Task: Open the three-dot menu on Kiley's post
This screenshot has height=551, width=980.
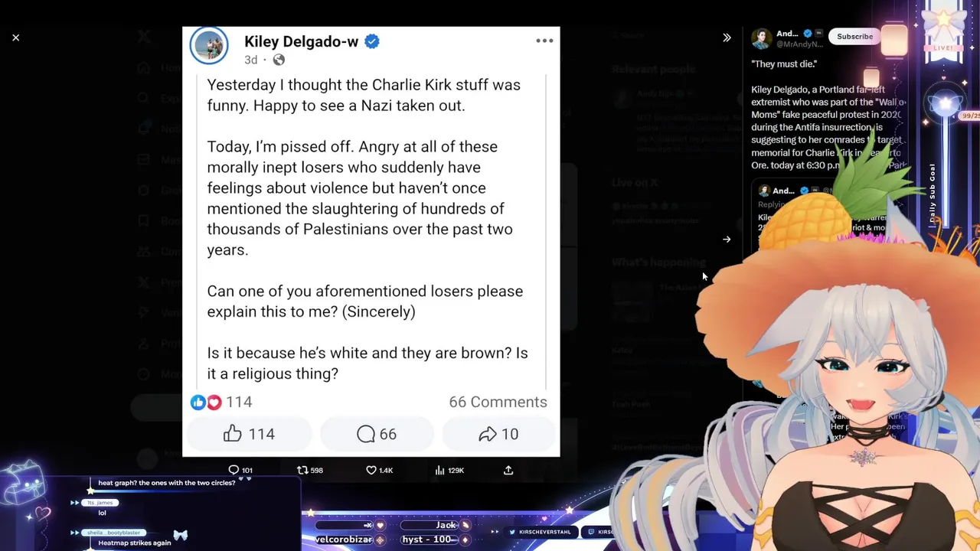Action: click(544, 41)
